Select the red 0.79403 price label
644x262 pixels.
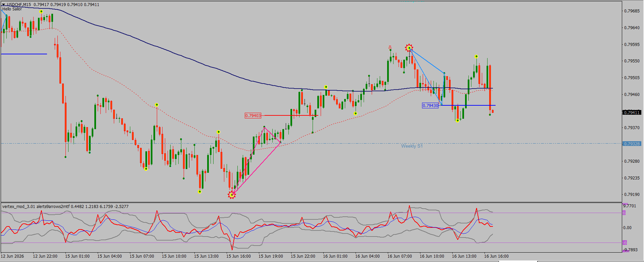click(x=253, y=116)
